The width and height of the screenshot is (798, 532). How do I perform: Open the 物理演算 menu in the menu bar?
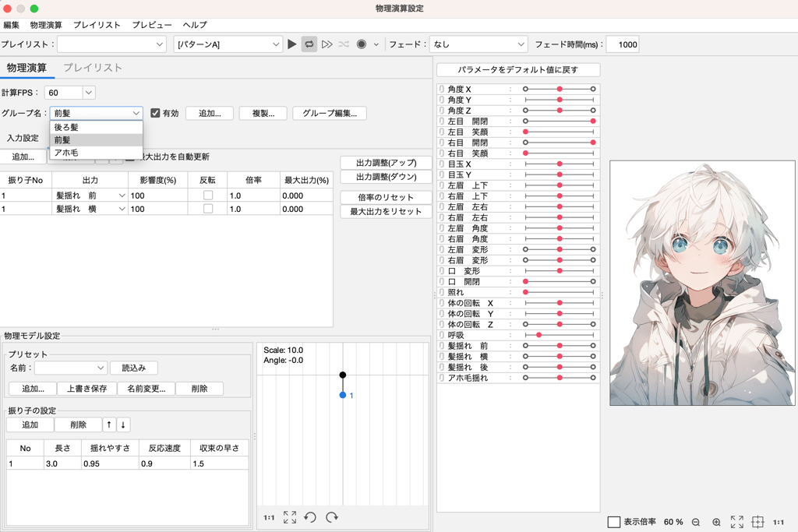(45, 24)
